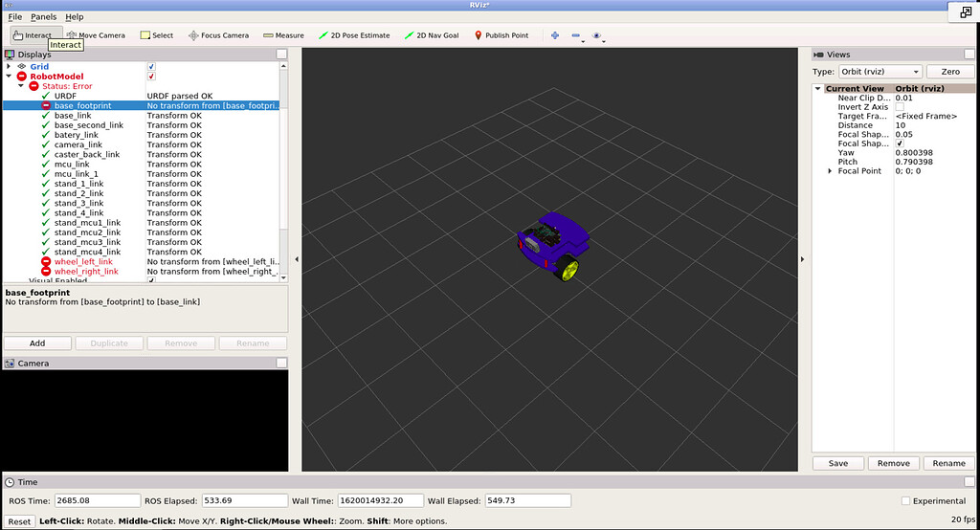
Task: Click the restore window icon at top right
Action: [966, 11]
